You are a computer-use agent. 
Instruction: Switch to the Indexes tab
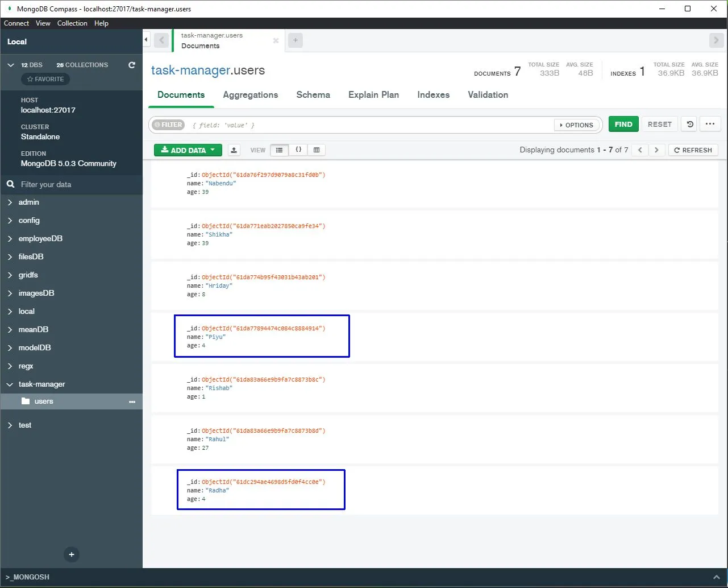pyautogui.click(x=434, y=95)
